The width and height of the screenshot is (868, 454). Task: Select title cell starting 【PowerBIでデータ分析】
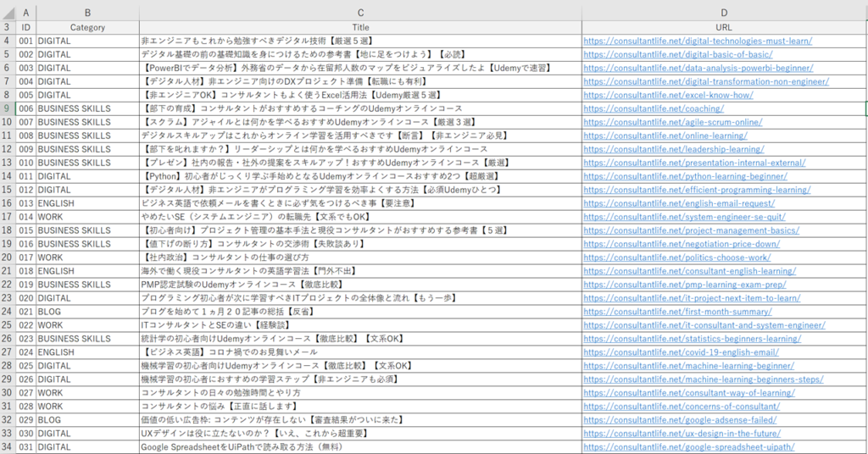point(360,68)
